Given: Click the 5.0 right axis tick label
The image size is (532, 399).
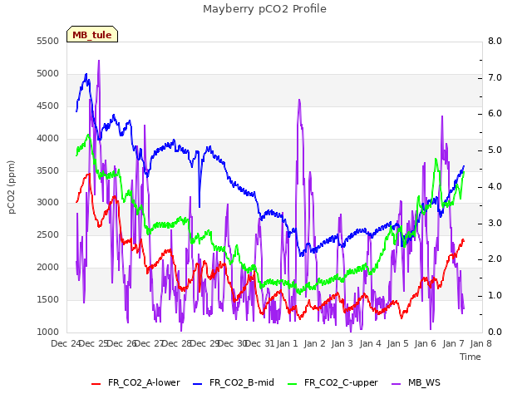Looking at the screenshot, I should pos(495,150).
